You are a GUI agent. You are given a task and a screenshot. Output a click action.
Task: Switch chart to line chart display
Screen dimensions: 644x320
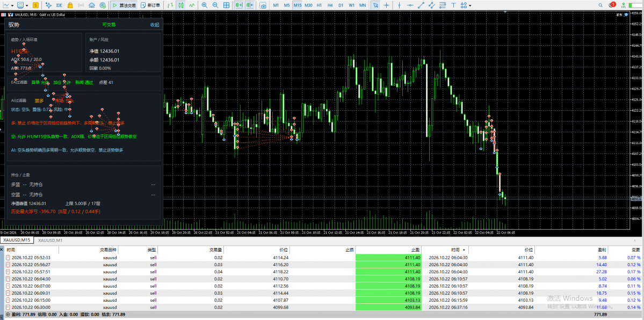point(192,5)
